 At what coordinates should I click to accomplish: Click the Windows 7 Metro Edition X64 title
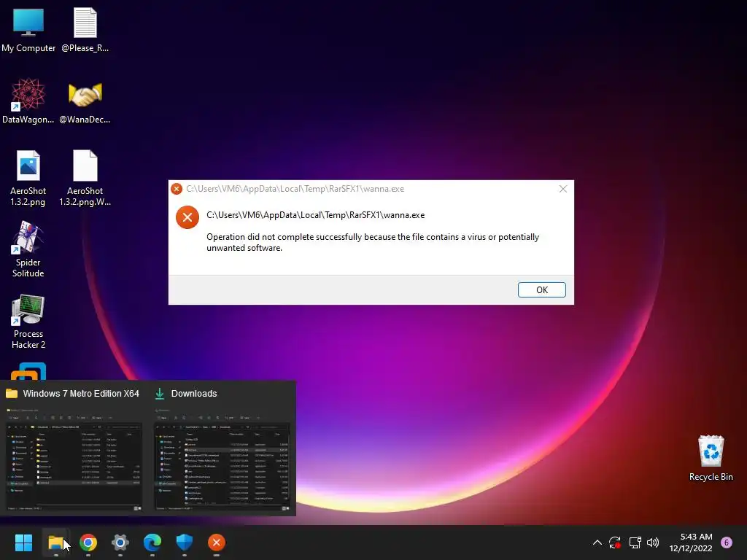pyautogui.click(x=81, y=393)
